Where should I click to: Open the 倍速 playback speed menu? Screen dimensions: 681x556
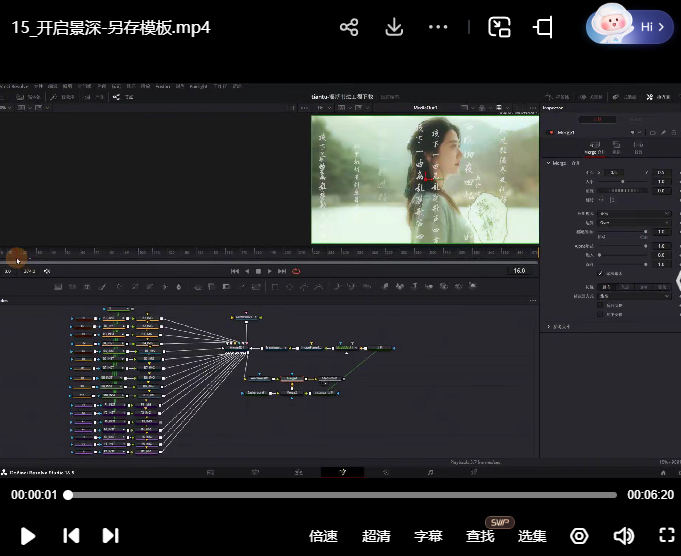click(323, 537)
